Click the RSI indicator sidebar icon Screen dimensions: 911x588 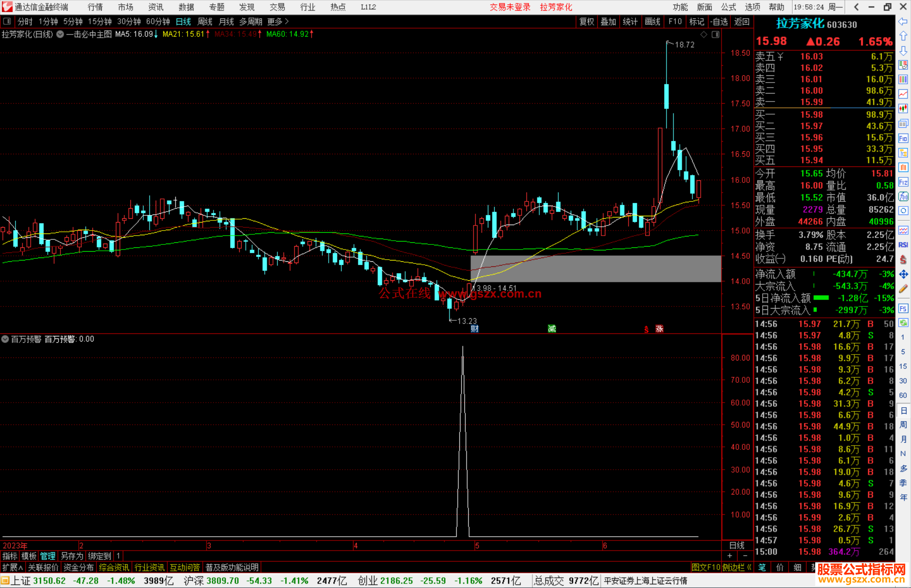(903, 245)
